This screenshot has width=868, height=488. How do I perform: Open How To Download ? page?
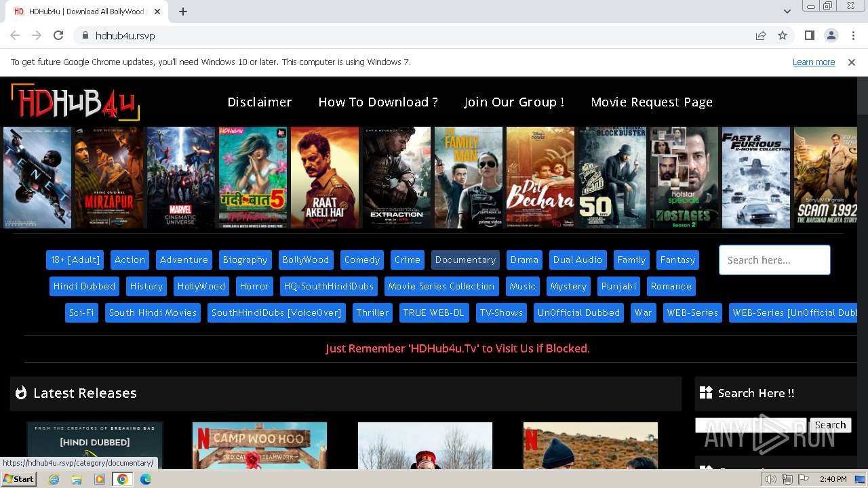[x=378, y=102]
